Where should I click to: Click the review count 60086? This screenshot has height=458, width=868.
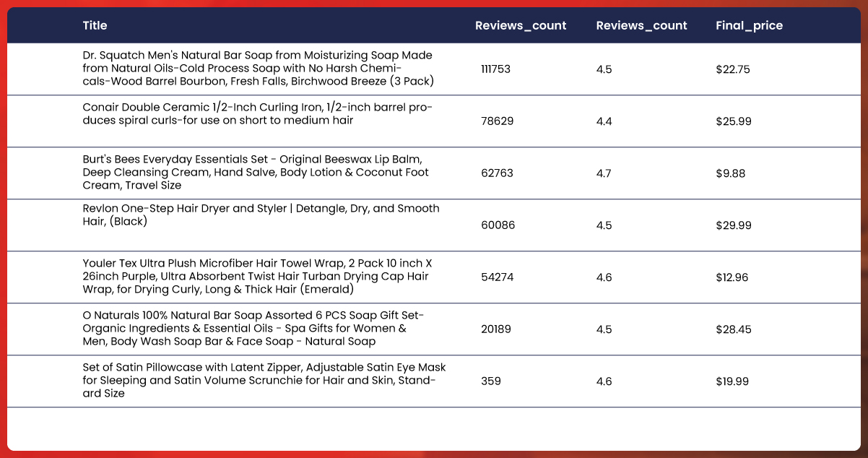click(498, 225)
